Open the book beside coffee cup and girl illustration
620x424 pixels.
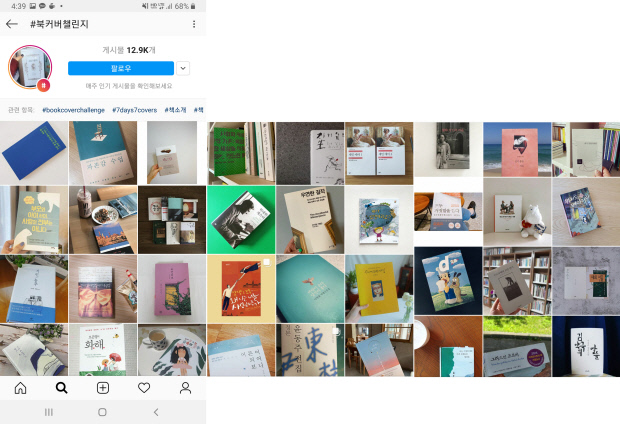(x=172, y=350)
